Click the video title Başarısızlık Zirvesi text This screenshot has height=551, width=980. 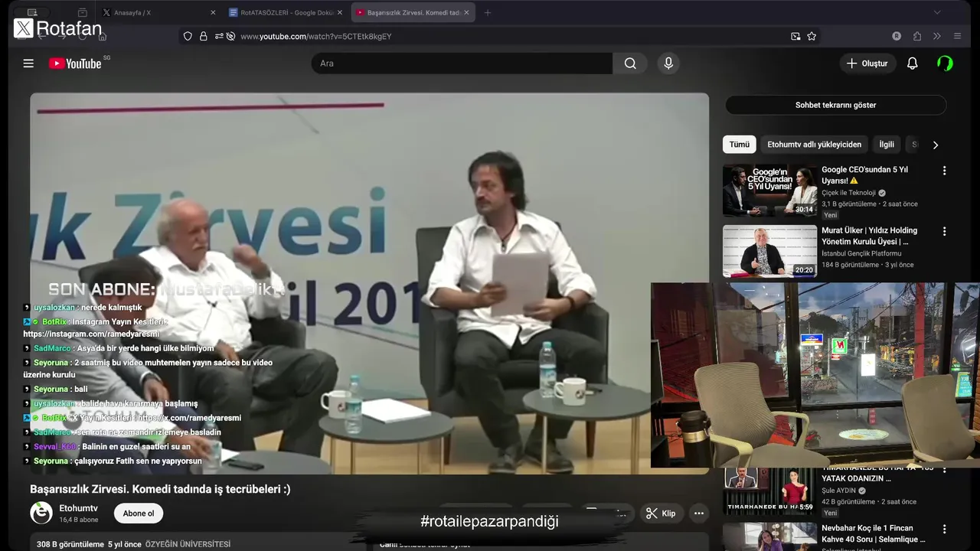click(160, 489)
